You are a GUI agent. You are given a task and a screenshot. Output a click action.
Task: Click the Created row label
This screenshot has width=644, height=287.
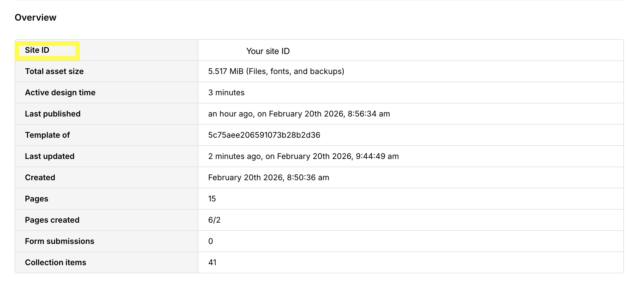(40, 177)
